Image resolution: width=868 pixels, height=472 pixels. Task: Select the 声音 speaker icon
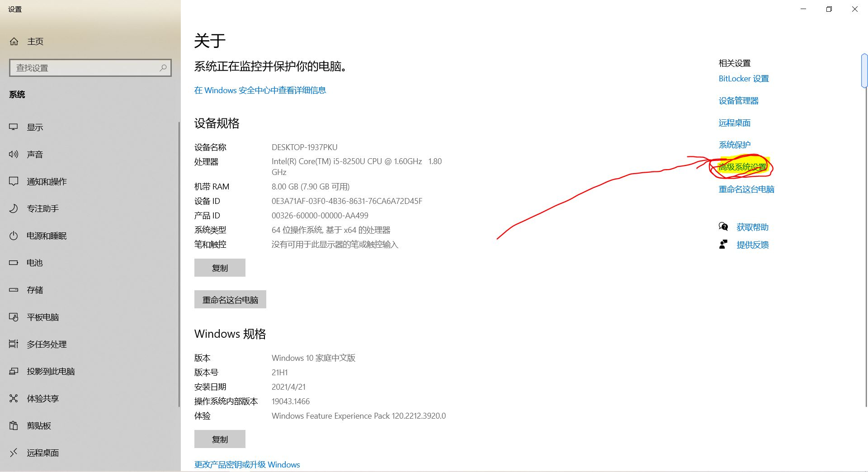pyautogui.click(x=14, y=154)
